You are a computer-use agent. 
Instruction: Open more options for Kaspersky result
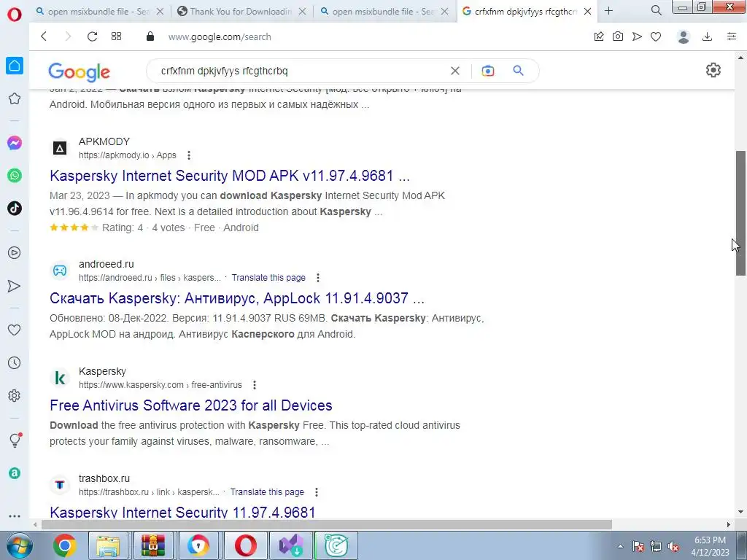(x=255, y=385)
